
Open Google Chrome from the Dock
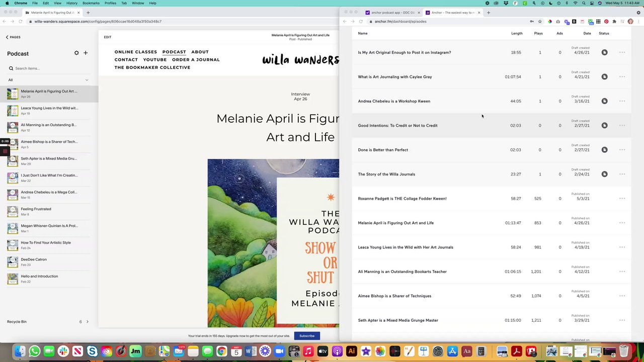pos(222,351)
